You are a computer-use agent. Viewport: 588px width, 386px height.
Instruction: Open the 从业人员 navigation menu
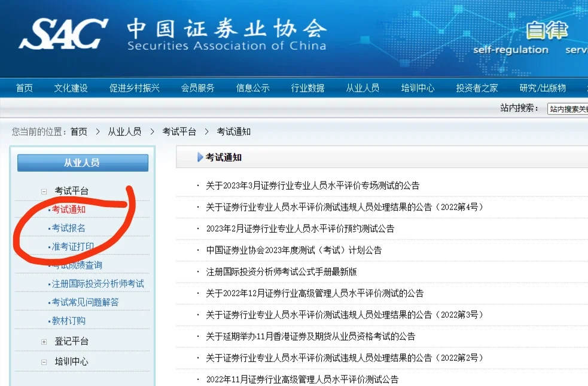coord(362,87)
